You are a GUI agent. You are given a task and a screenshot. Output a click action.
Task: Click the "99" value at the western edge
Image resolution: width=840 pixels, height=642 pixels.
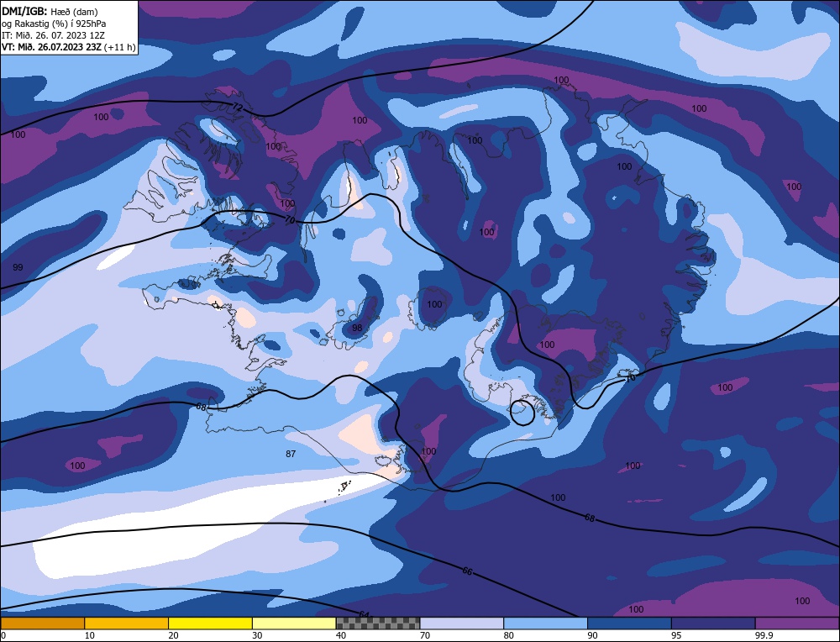[x=18, y=267]
